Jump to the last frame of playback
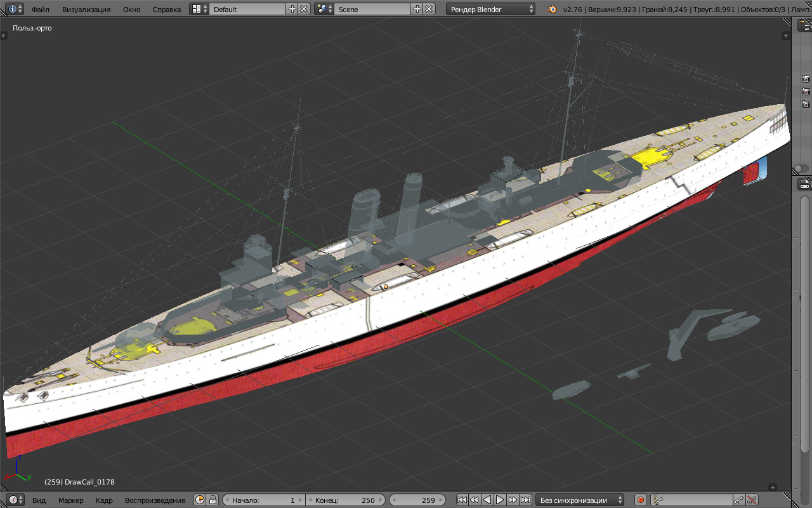The width and height of the screenshot is (812, 508). click(x=525, y=500)
